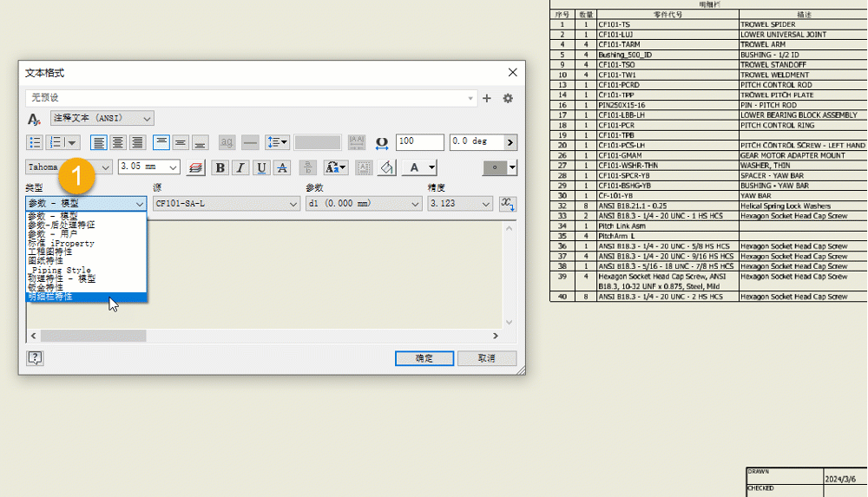Select 参数-后处理特征 in type list
Screen dimensions: 868x497
(x=86, y=225)
